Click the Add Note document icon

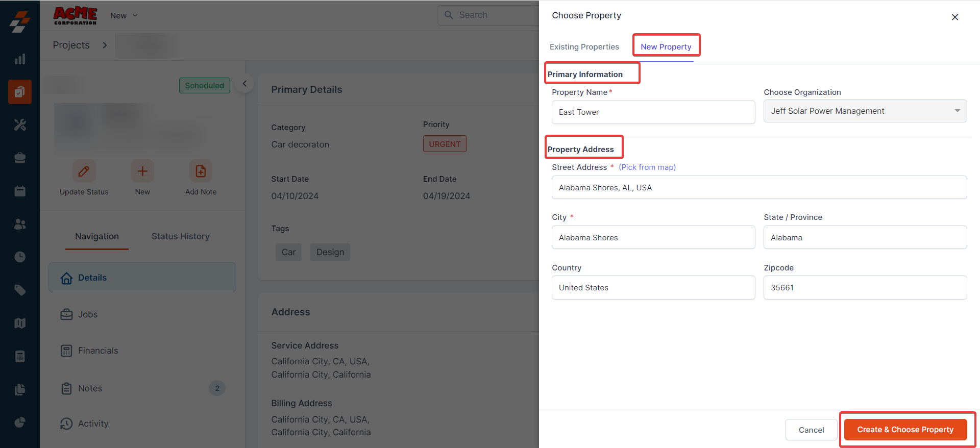pyautogui.click(x=201, y=171)
